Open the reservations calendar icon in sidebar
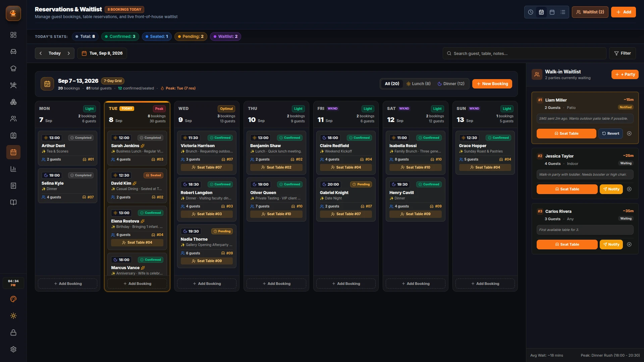Image resolution: width=644 pixels, height=362 pixels. (x=13, y=152)
